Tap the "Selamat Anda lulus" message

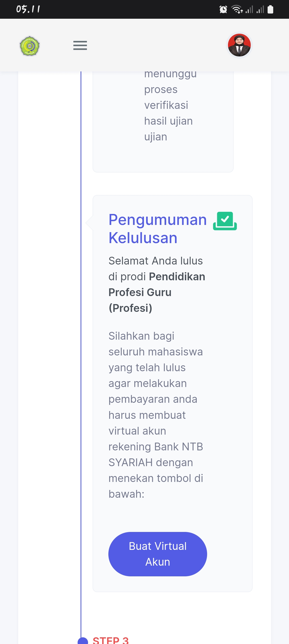click(x=155, y=261)
